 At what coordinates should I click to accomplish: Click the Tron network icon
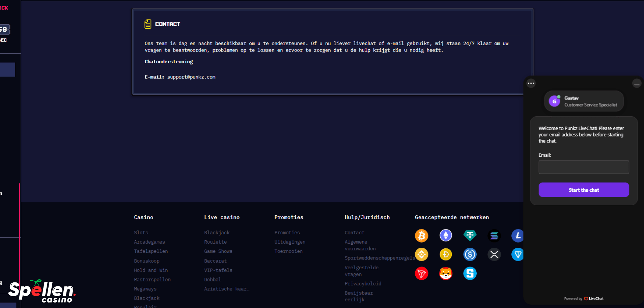(x=421, y=273)
